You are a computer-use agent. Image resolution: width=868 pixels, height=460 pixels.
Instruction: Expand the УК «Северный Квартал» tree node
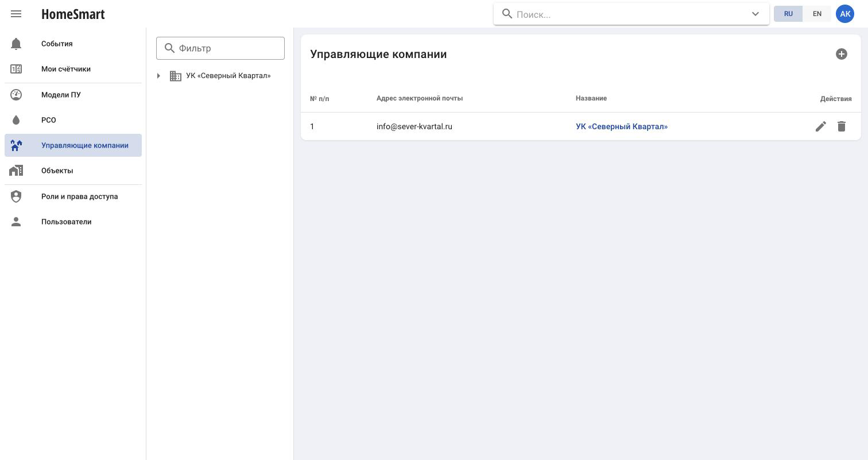(158, 76)
